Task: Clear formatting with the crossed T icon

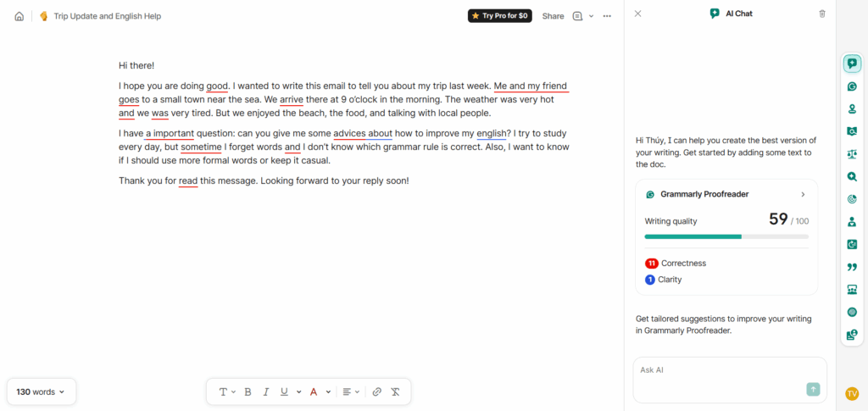Action: pos(395,392)
